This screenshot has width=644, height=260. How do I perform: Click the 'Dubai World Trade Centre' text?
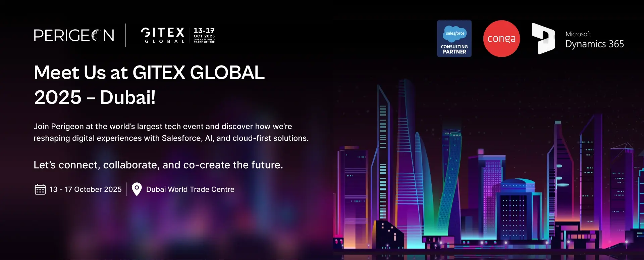click(190, 189)
